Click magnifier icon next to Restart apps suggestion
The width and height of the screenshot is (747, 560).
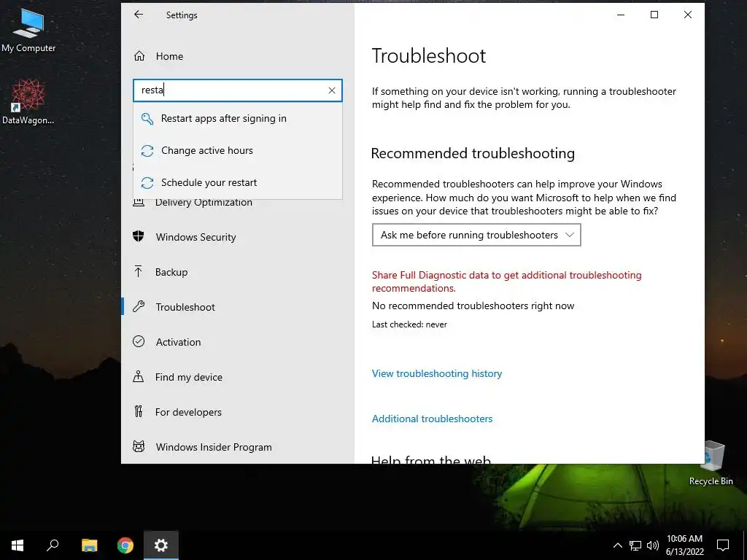pos(147,119)
